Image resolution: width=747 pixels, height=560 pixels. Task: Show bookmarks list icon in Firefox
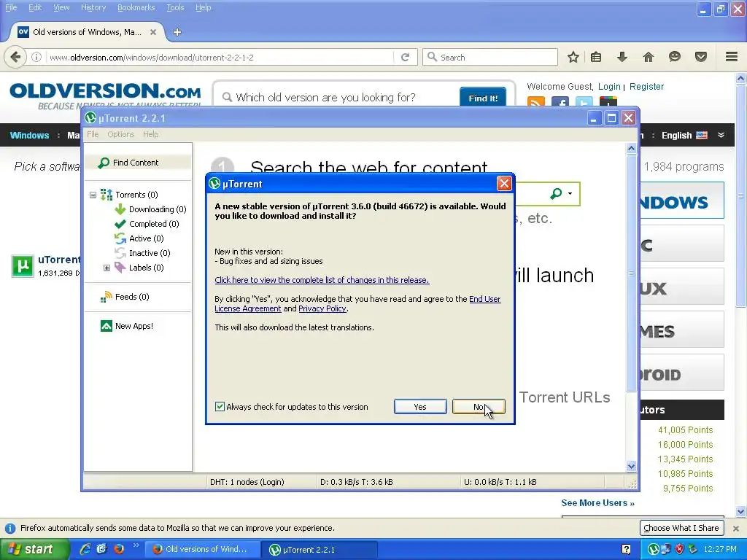coord(596,57)
